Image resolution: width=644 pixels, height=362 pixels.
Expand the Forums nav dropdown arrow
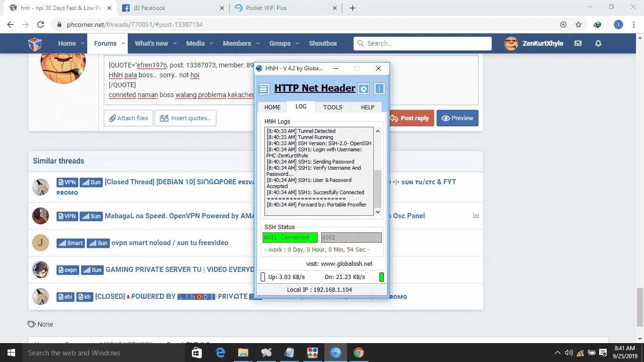click(x=124, y=43)
